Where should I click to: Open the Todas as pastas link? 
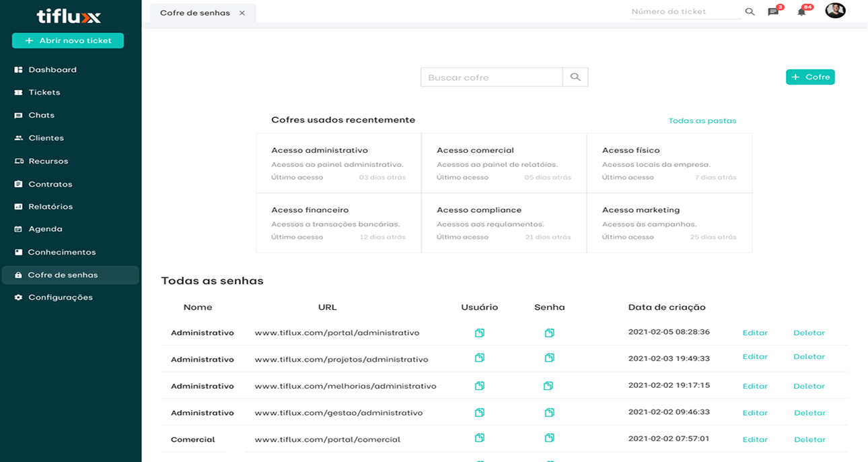pos(702,121)
